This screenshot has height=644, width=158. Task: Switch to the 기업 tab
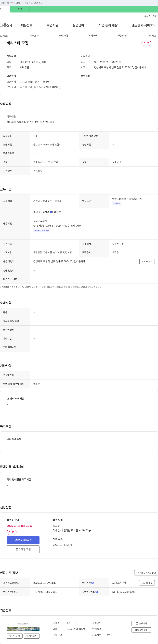tap(20, 9)
